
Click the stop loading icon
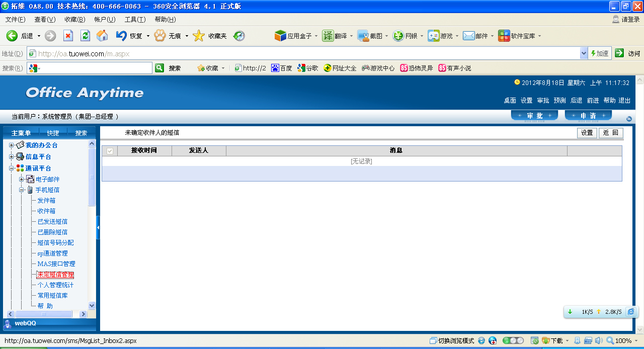68,36
